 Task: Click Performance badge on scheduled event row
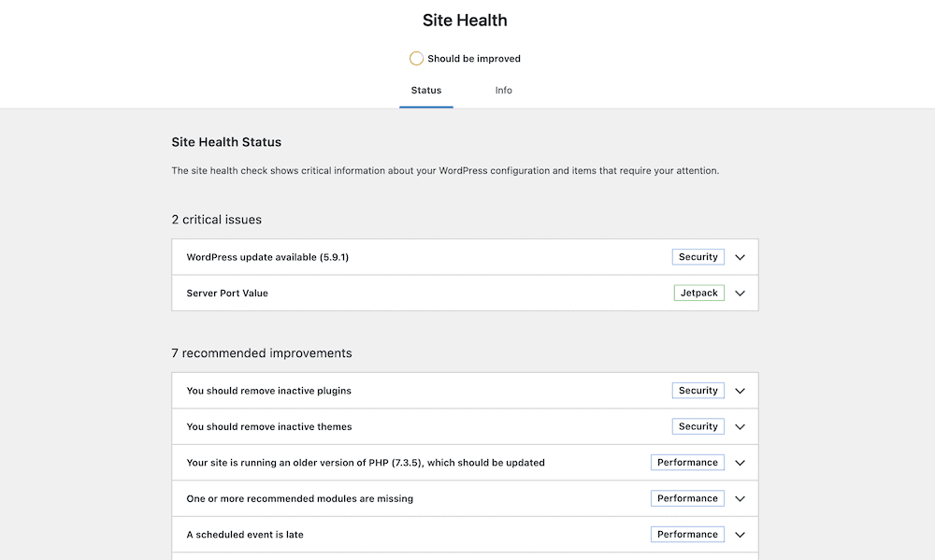687,534
